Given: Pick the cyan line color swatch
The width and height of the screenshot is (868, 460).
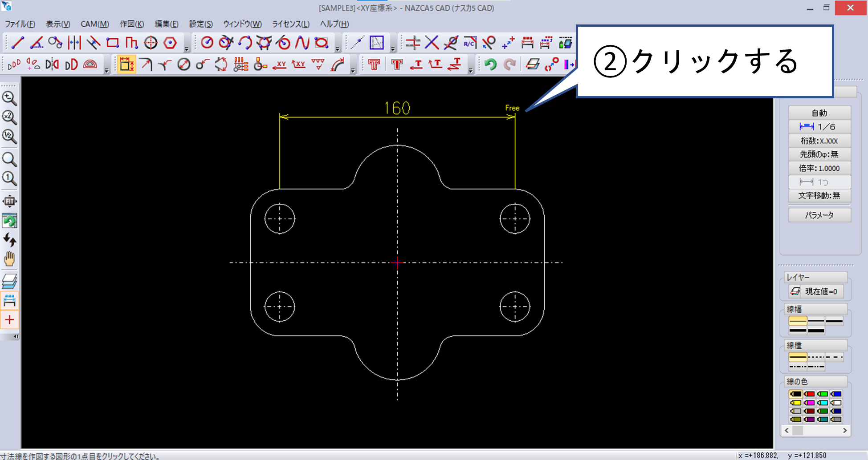Looking at the screenshot, I should point(823,403).
